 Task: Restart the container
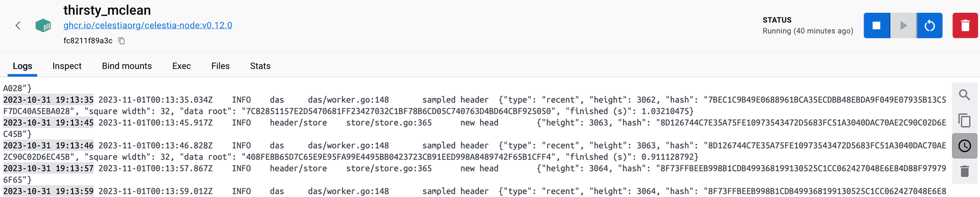coord(929,26)
